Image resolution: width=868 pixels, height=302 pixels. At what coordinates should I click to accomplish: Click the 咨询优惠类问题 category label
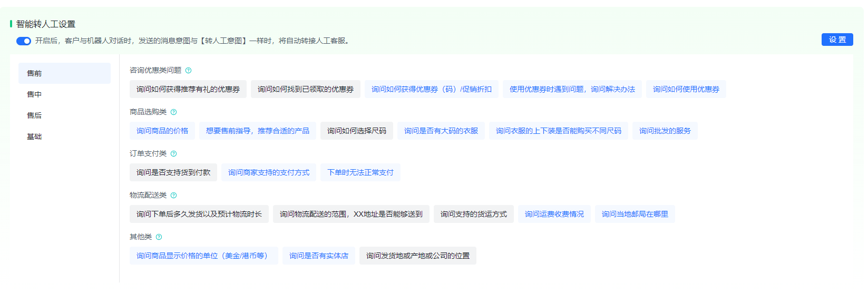pyautogui.click(x=155, y=70)
